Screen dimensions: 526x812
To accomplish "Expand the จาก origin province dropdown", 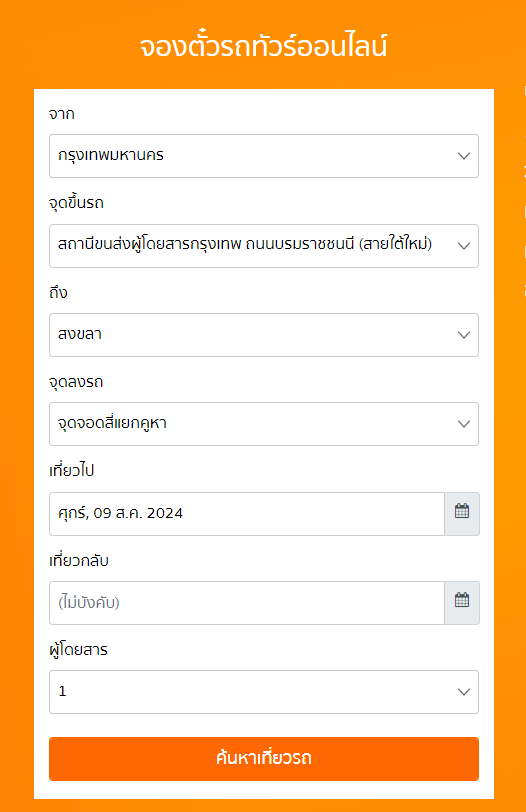I will pyautogui.click(x=264, y=156).
